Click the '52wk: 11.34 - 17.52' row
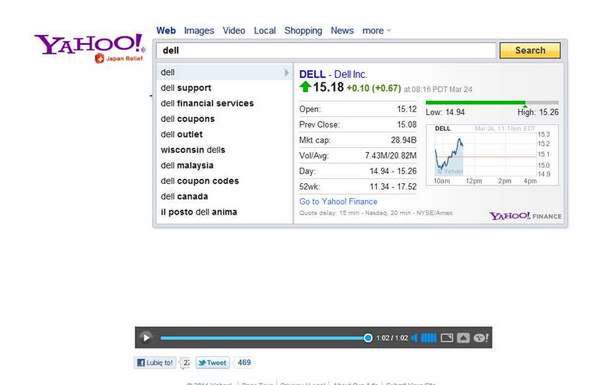This screenshot has height=385, width=616. (x=358, y=187)
